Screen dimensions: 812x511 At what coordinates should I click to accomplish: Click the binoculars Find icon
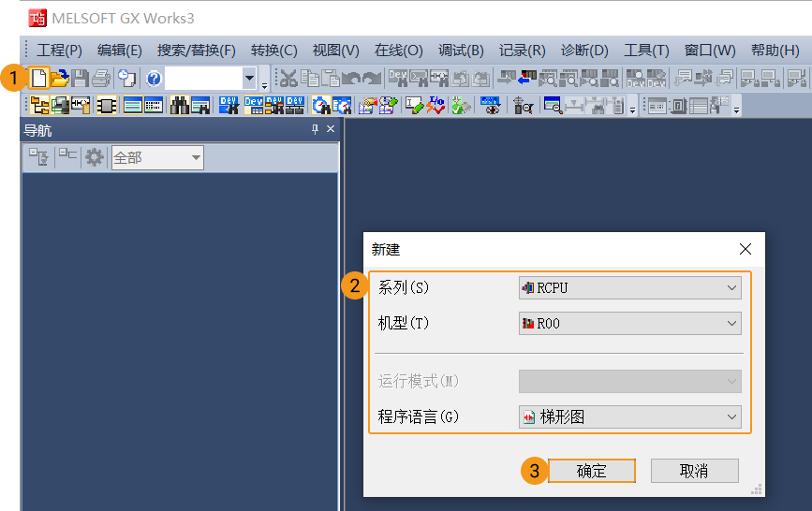point(180,106)
